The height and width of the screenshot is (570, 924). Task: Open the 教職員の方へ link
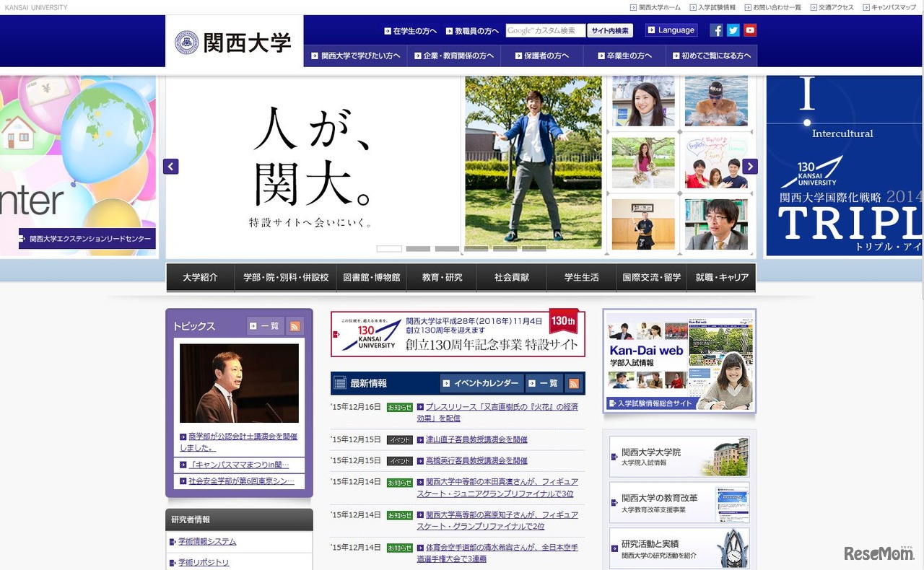(x=473, y=31)
